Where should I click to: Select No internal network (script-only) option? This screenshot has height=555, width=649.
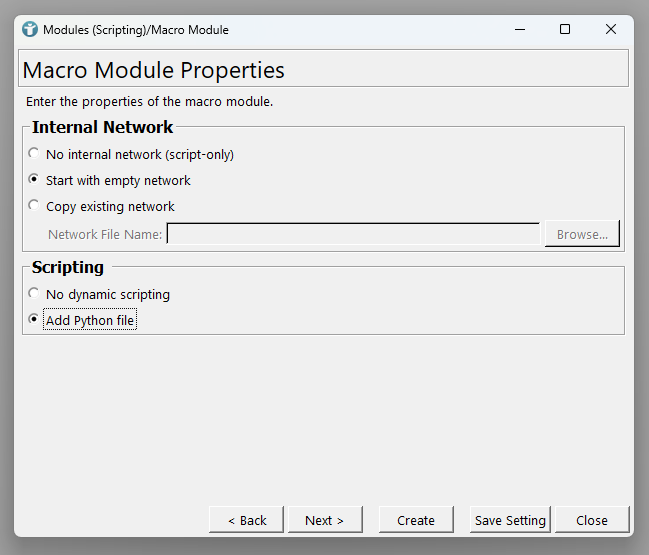(35, 154)
